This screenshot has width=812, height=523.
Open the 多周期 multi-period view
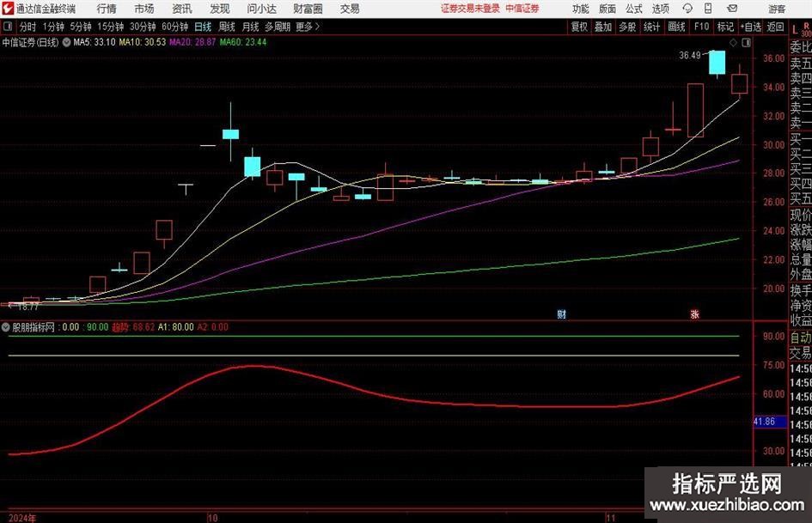278,27
